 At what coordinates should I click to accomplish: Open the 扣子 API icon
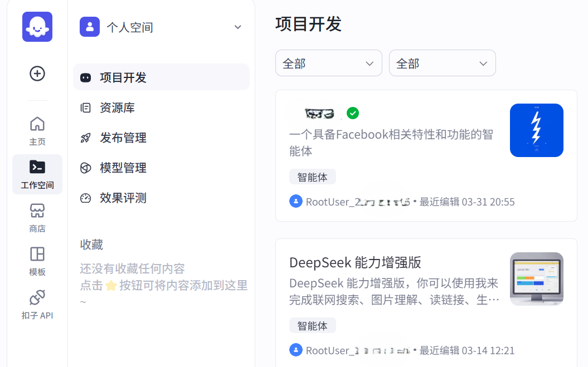click(37, 302)
